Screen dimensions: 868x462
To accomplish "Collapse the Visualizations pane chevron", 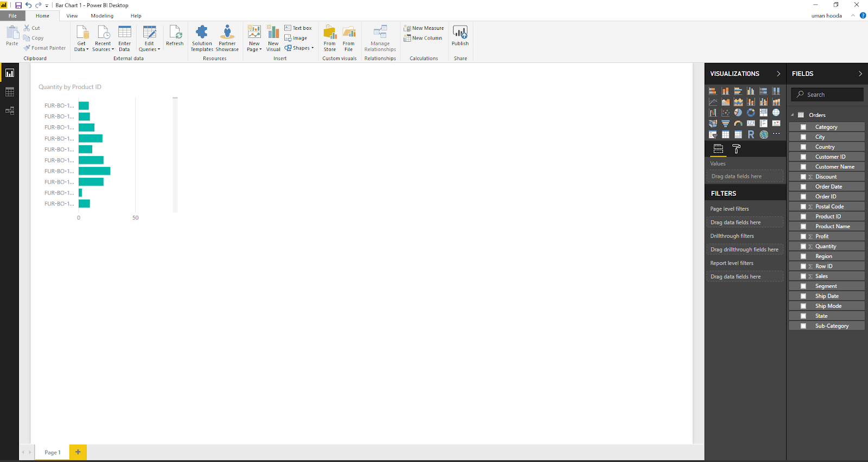I will click(x=778, y=74).
